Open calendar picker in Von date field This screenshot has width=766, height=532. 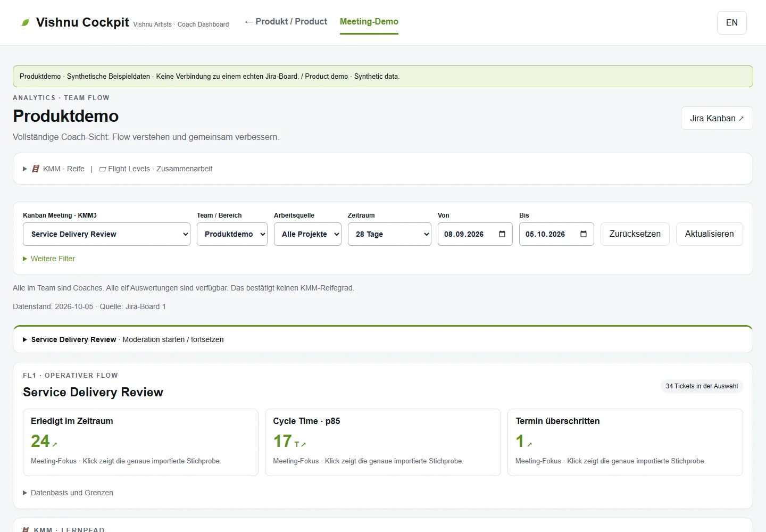click(502, 234)
